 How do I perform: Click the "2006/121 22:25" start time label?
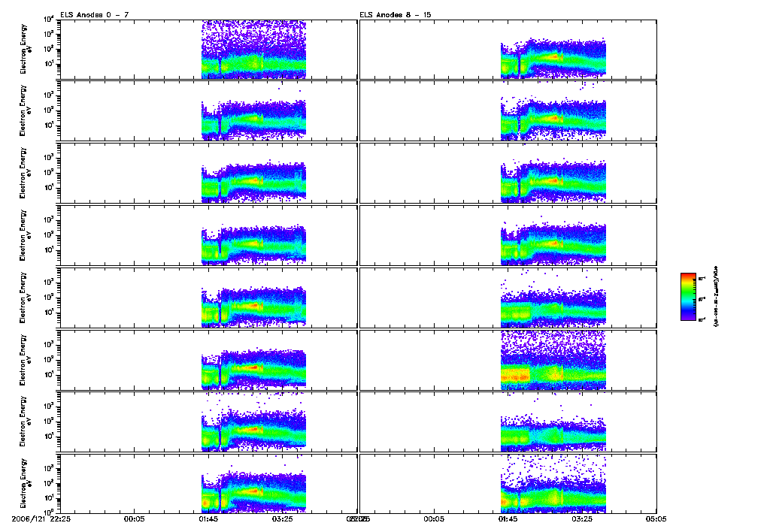(x=41, y=518)
